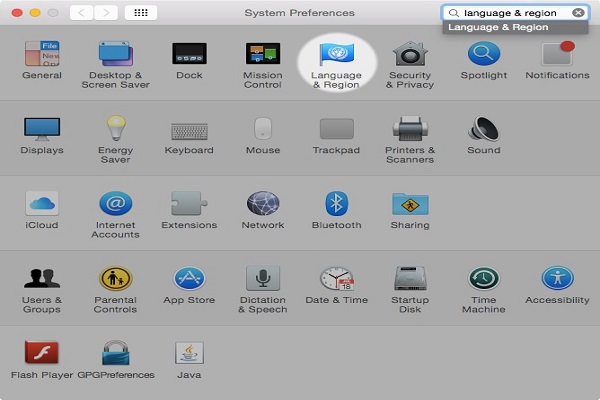600x400 pixels.
Task: Click the magnifying glass in search box
Action: click(x=453, y=13)
